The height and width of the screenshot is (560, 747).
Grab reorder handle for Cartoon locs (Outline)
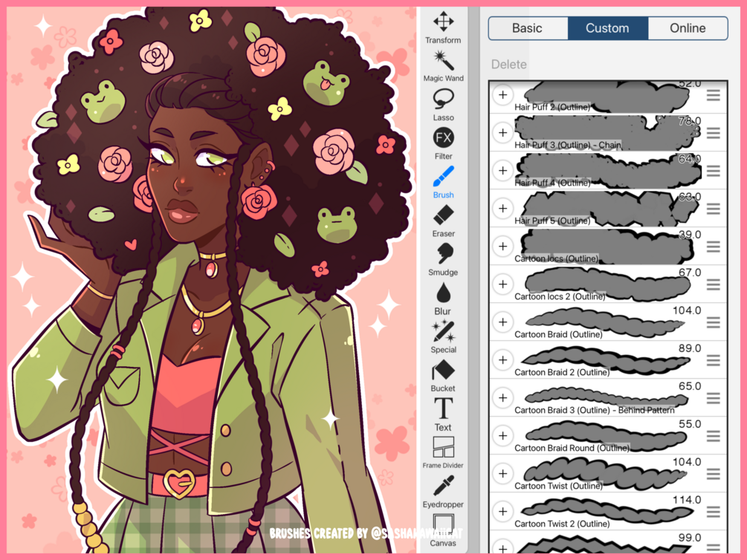click(713, 247)
